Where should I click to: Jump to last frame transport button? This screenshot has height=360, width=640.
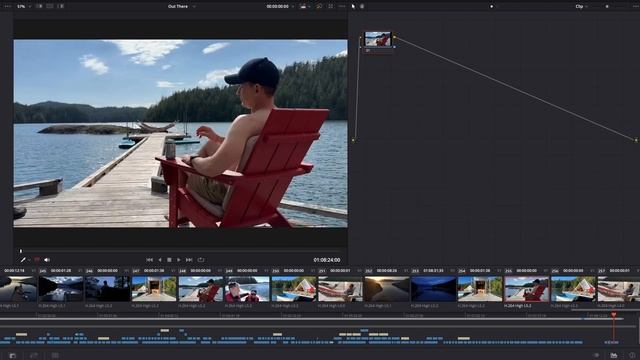[x=189, y=260]
